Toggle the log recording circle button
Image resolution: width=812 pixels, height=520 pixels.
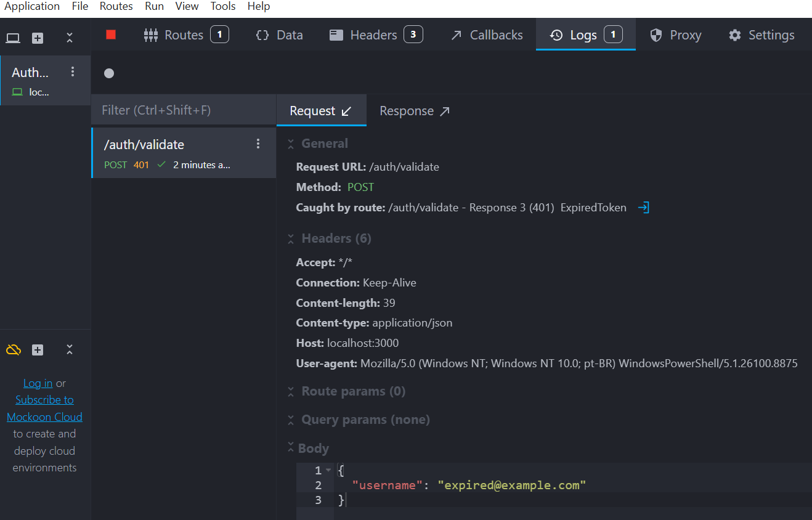pyautogui.click(x=109, y=73)
